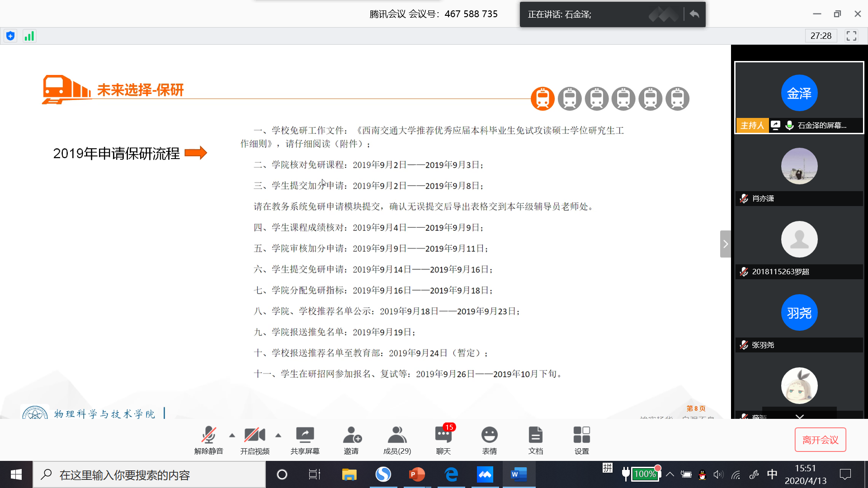Open the emoji reactions panel
Viewport: 868px width, 488px height.
tap(489, 440)
